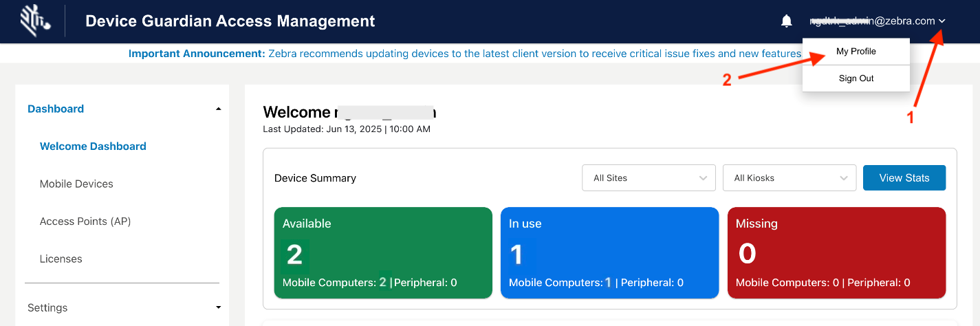Click the Device Guardian Access Management title
Image resolution: width=980 pixels, height=326 pixels.
(230, 21)
